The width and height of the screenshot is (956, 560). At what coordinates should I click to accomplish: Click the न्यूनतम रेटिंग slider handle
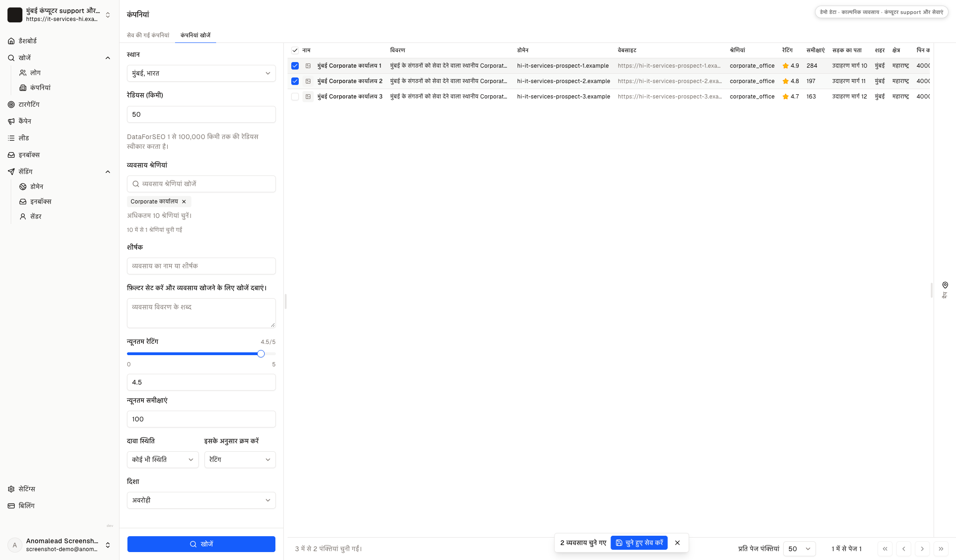click(261, 354)
